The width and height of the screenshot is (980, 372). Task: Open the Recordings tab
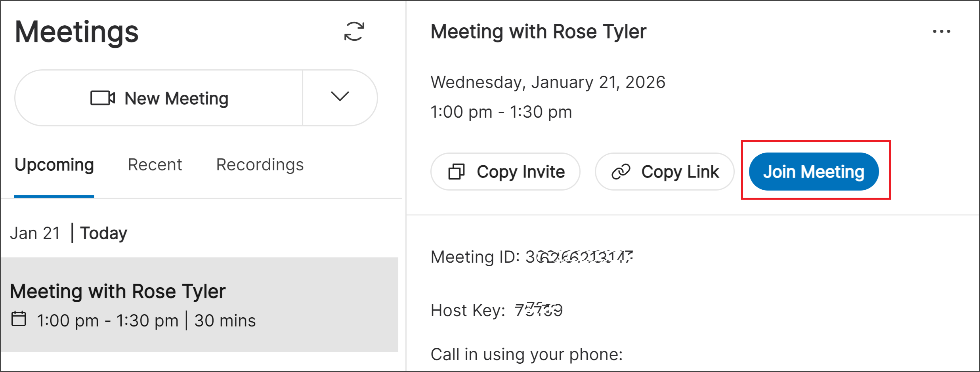coord(260,164)
